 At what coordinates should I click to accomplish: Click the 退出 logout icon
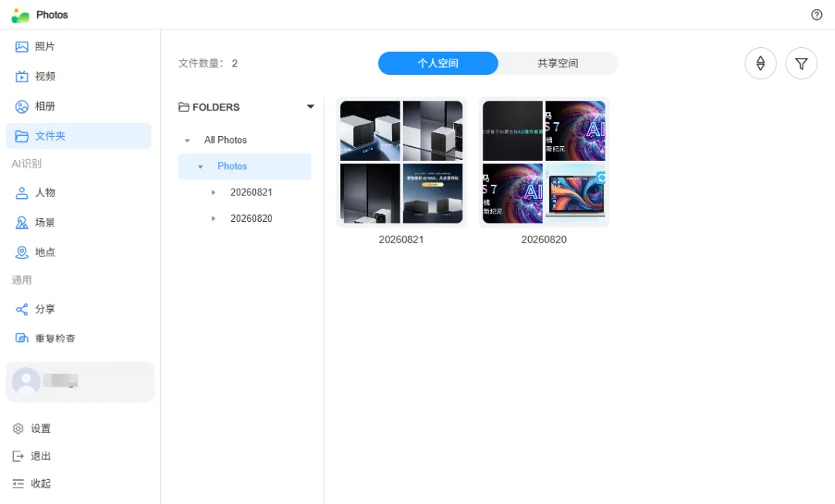click(18, 456)
